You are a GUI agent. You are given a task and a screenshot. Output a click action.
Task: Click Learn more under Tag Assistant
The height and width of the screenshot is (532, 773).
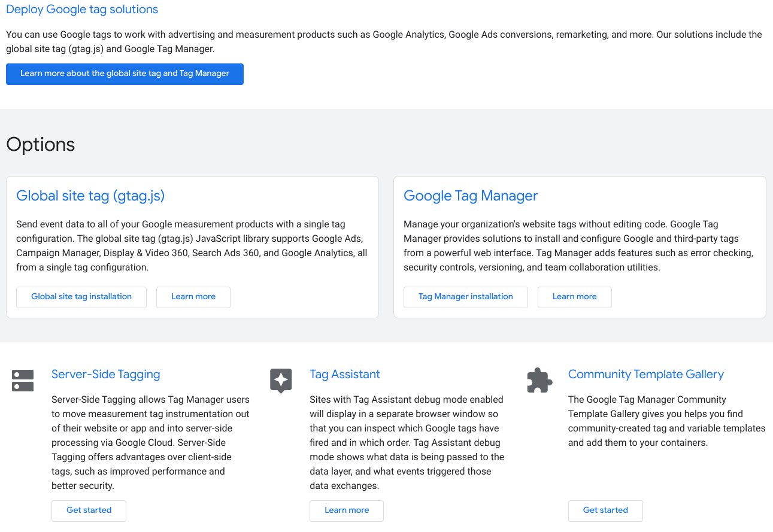(346, 510)
